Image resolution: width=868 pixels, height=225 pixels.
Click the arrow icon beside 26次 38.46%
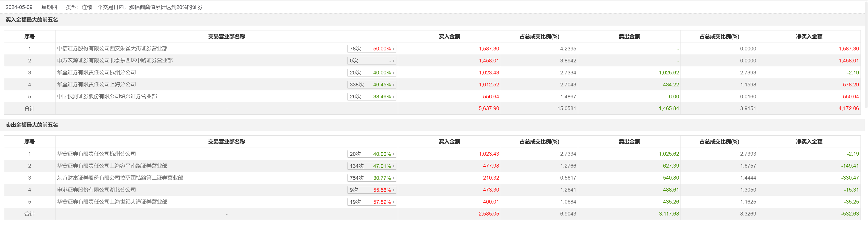coord(393,97)
